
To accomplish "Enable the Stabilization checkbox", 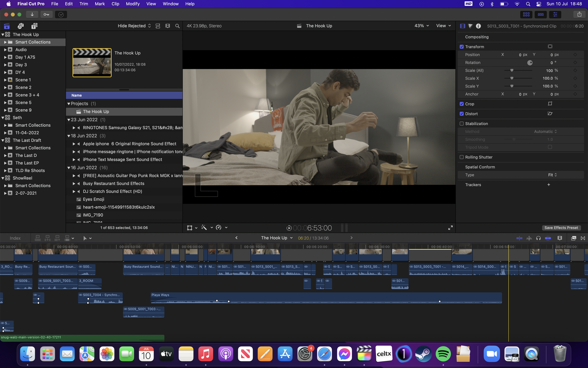I will coord(462,124).
